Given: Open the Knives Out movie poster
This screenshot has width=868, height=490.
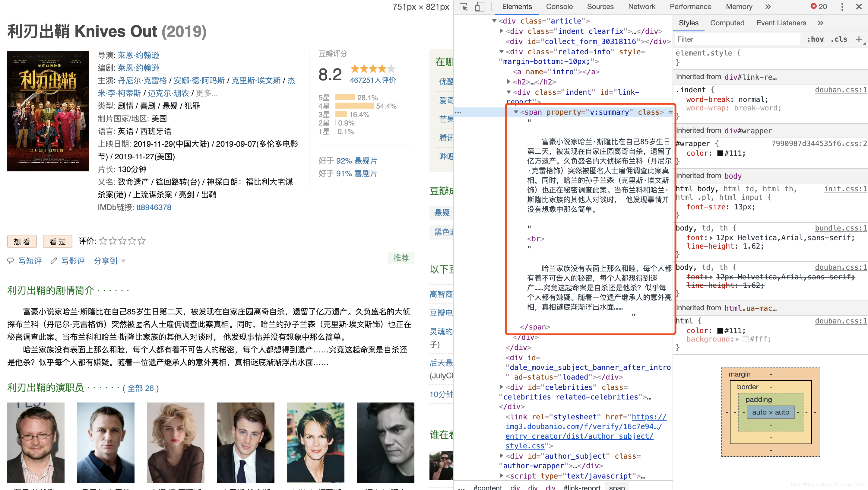Looking at the screenshot, I should 48,111.
